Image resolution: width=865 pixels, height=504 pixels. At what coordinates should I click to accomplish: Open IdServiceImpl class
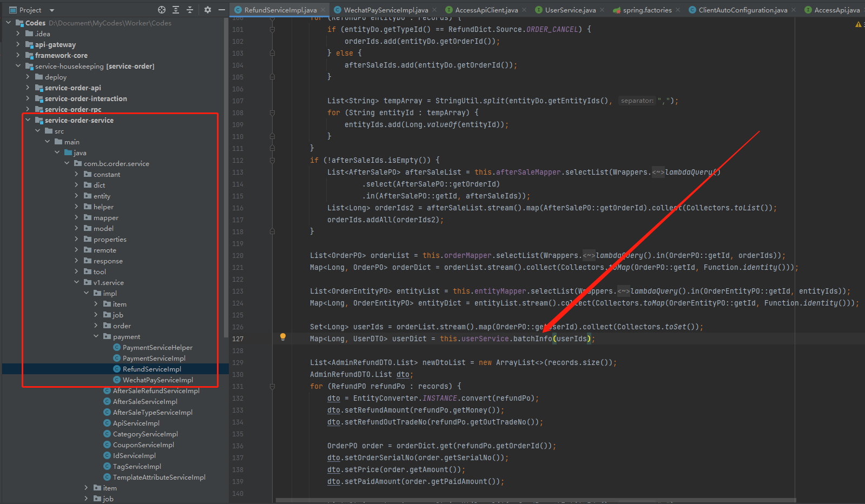point(134,455)
